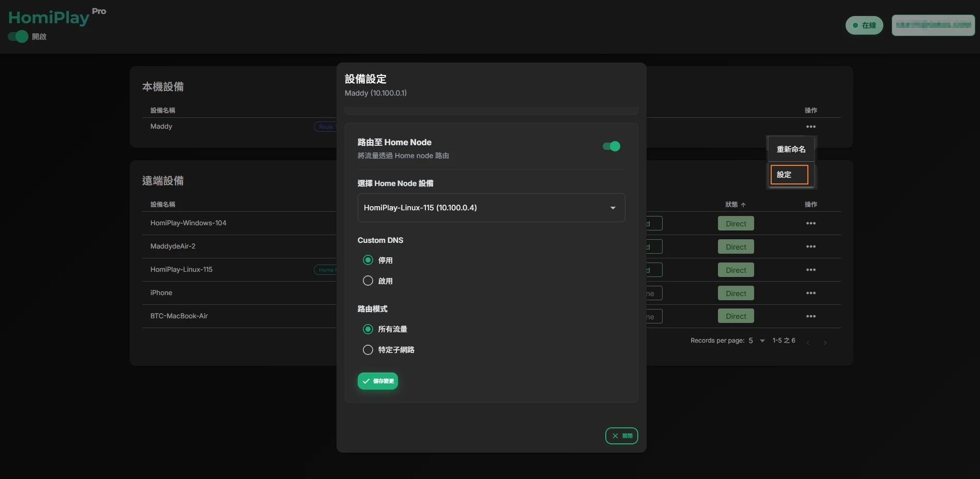
Task: Go to next page of records
Action: tap(825, 343)
